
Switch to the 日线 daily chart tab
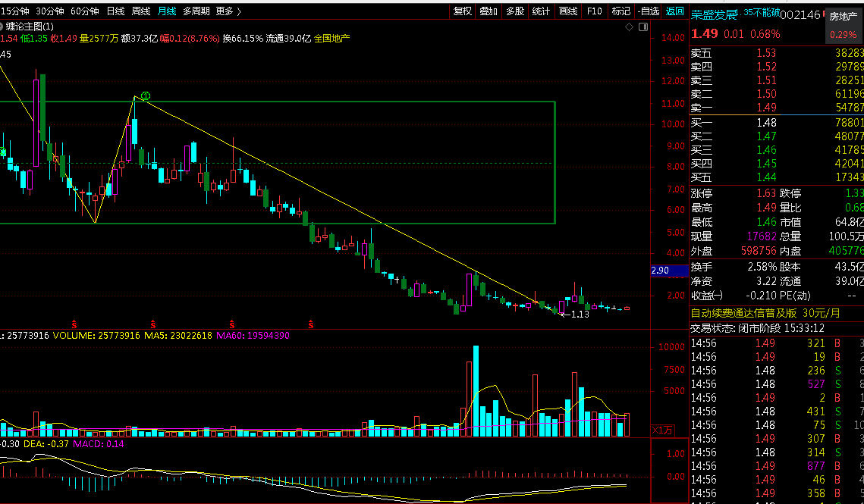[x=115, y=11]
